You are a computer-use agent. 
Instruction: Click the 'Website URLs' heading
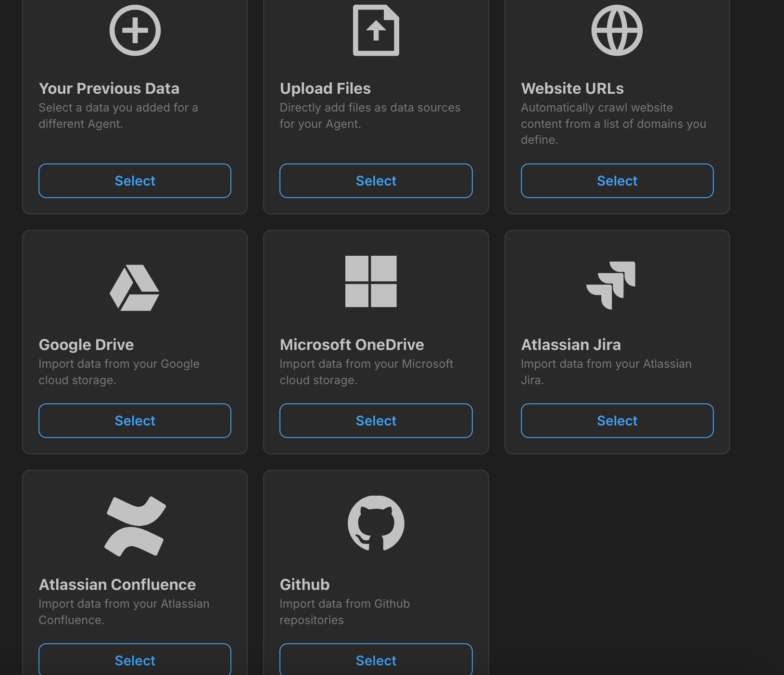[572, 88]
